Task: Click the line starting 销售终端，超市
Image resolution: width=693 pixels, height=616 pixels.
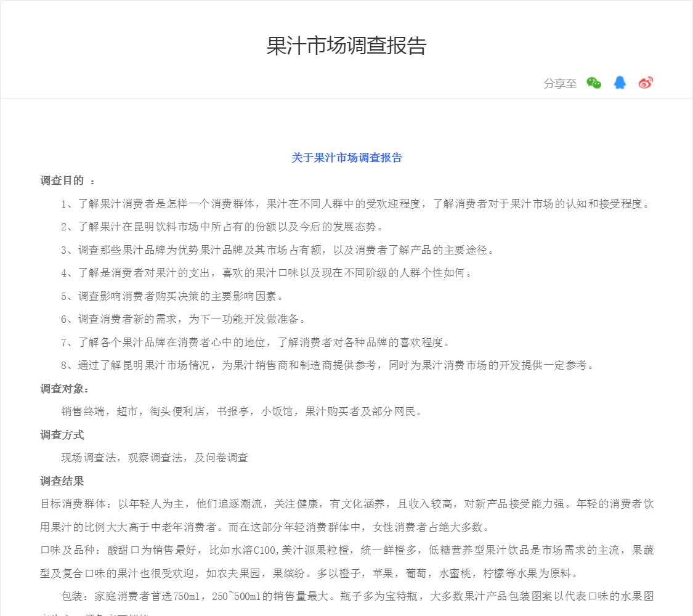Action: pos(241,411)
